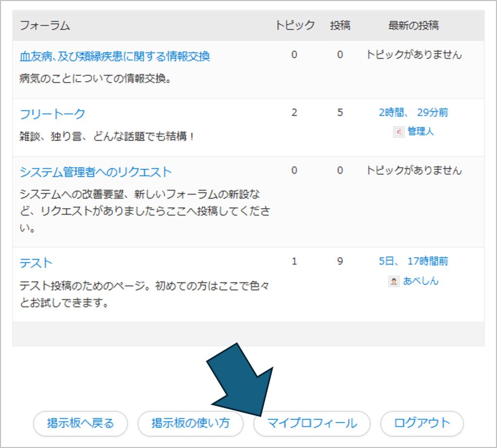This screenshot has height=448, width=497.
Task: Go to マイプロフィール
Action: [x=312, y=423]
